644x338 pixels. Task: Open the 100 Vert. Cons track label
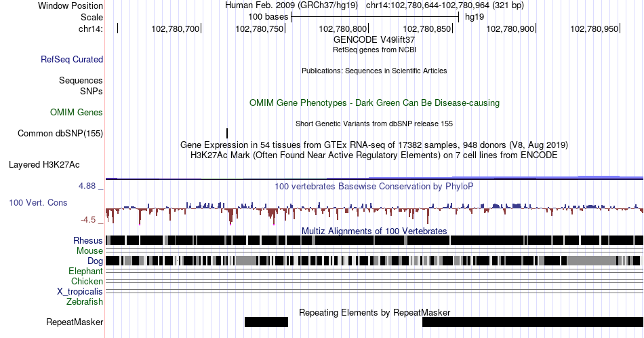coord(38,202)
